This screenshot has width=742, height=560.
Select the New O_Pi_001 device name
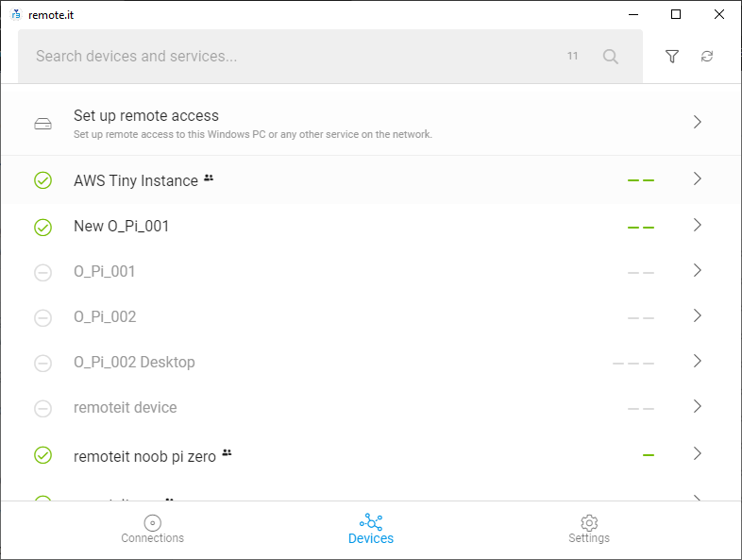click(122, 227)
